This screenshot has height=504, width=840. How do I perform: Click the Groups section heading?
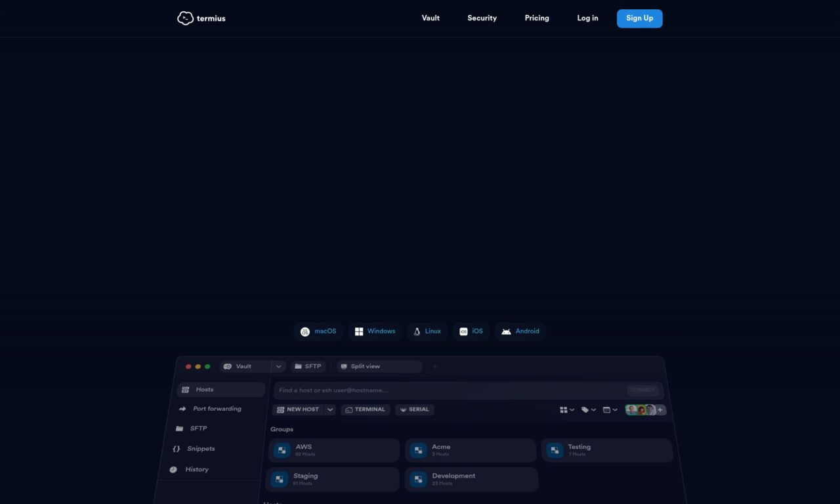coord(282,429)
